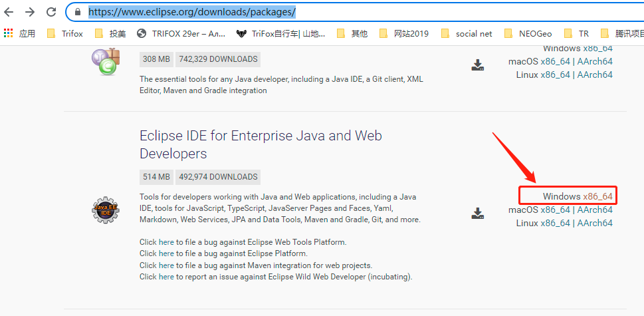Click the lock icon in the address bar
Screen dimensions: 644x316
[78, 12]
